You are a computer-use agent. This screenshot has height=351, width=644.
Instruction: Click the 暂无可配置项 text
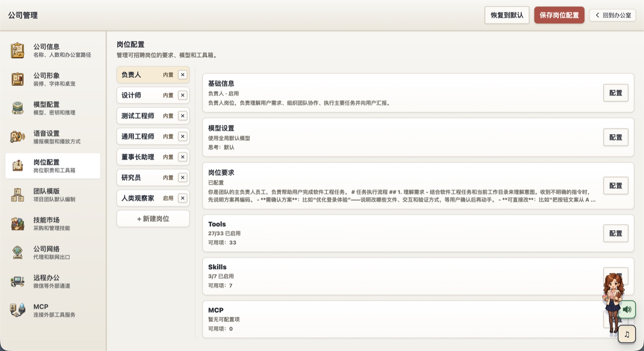224,319
